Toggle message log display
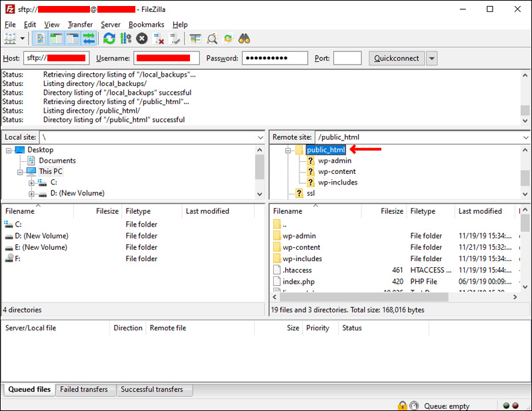The image size is (532, 411). pos(40,39)
